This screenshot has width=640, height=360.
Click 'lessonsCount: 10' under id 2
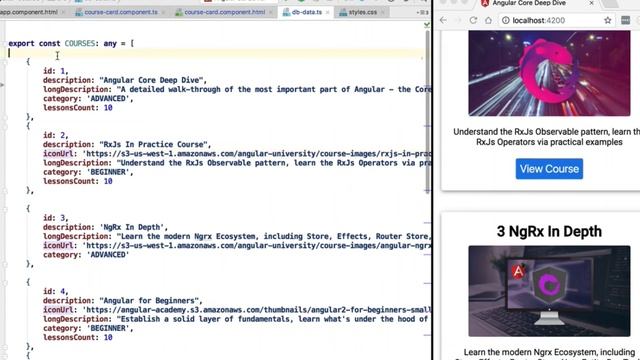click(78, 181)
